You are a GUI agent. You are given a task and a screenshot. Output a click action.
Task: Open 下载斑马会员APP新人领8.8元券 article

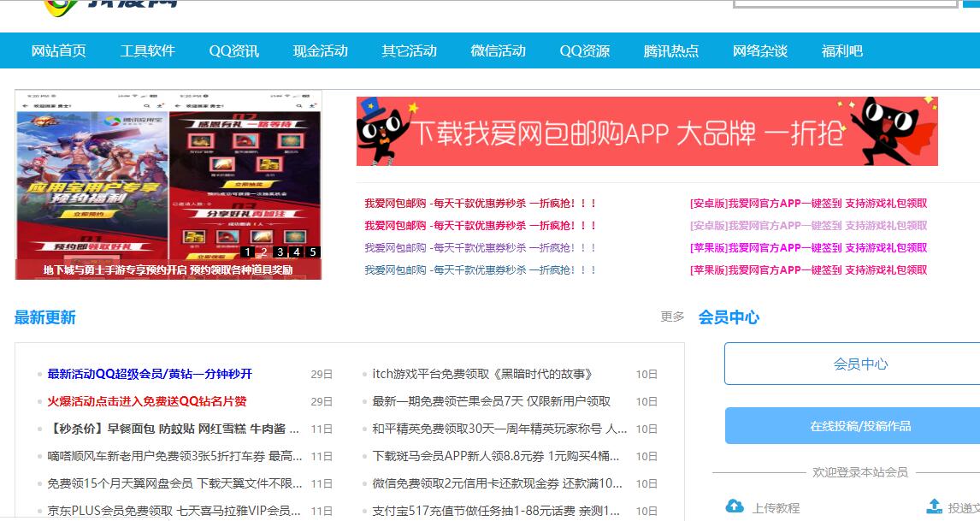pos(496,457)
